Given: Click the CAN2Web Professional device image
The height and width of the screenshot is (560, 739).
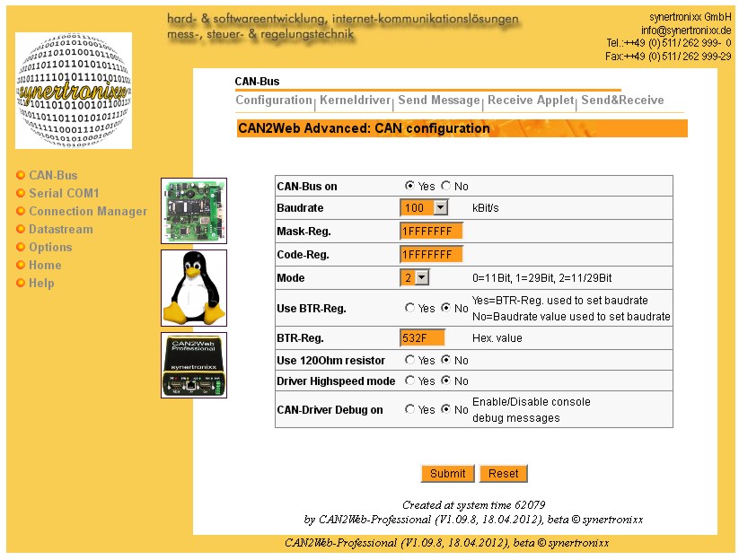Looking at the screenshot, I should pos(194,365).
